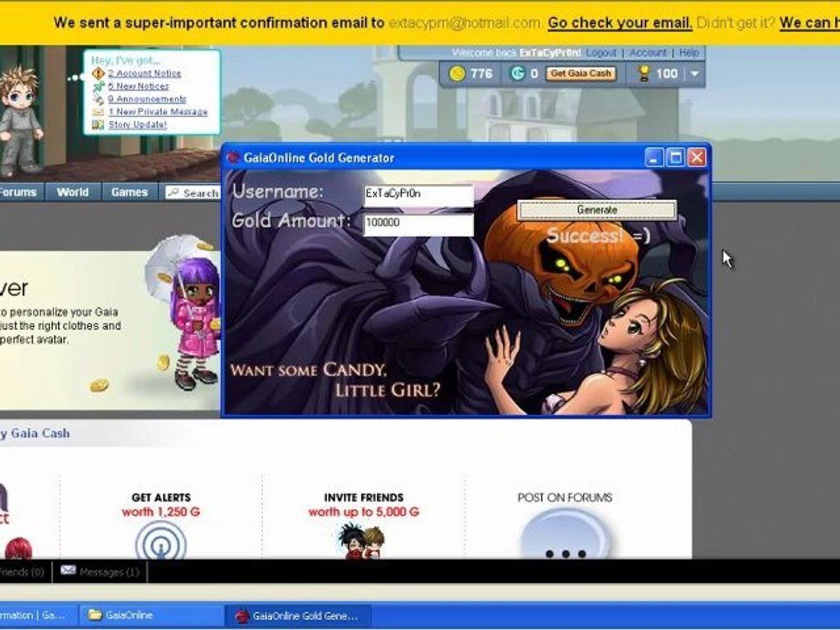Maximize the Gold Generator window

[x=675, y=157]
